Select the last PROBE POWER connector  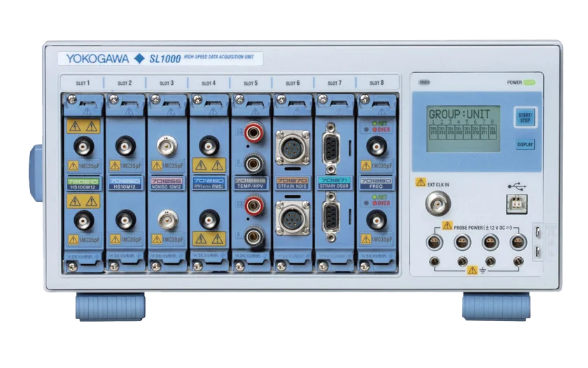coord(518,243)
